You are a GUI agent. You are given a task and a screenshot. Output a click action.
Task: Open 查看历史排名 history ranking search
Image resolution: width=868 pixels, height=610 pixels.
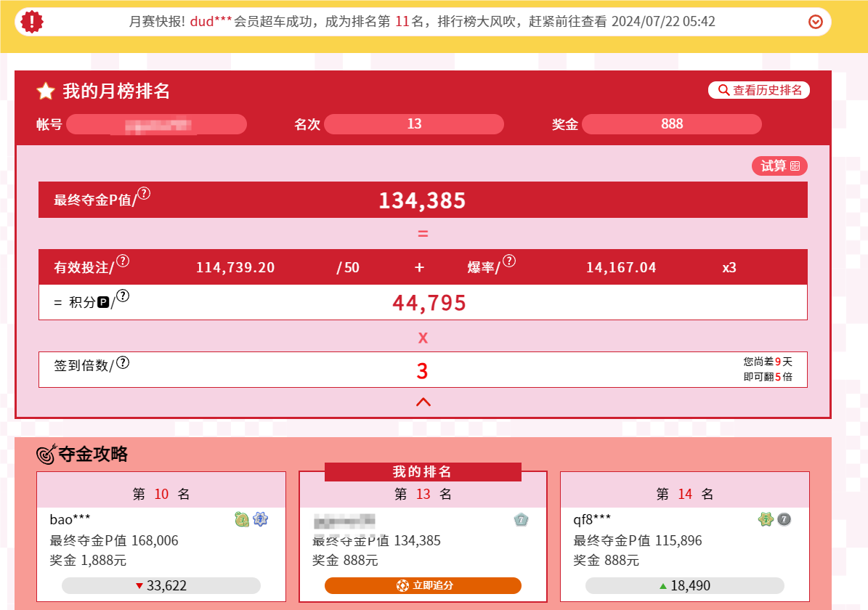(x=759, y=90)
